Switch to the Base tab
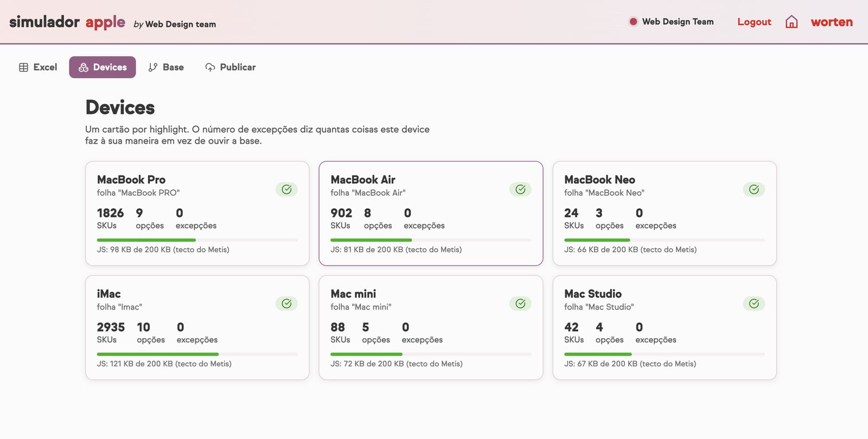Screen dimensions: 868x439 tap(166, 67)
